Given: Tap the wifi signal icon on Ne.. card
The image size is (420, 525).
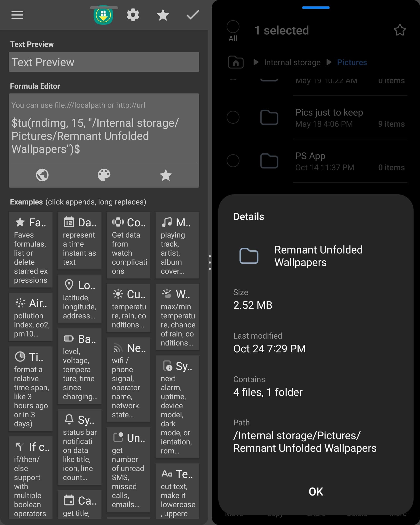Looking at the screenshot, I should [118, 348].
